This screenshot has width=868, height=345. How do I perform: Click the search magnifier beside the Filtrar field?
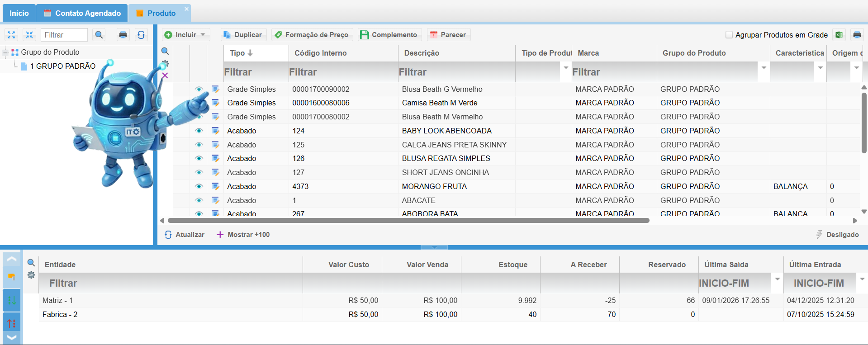coord(99,35)
